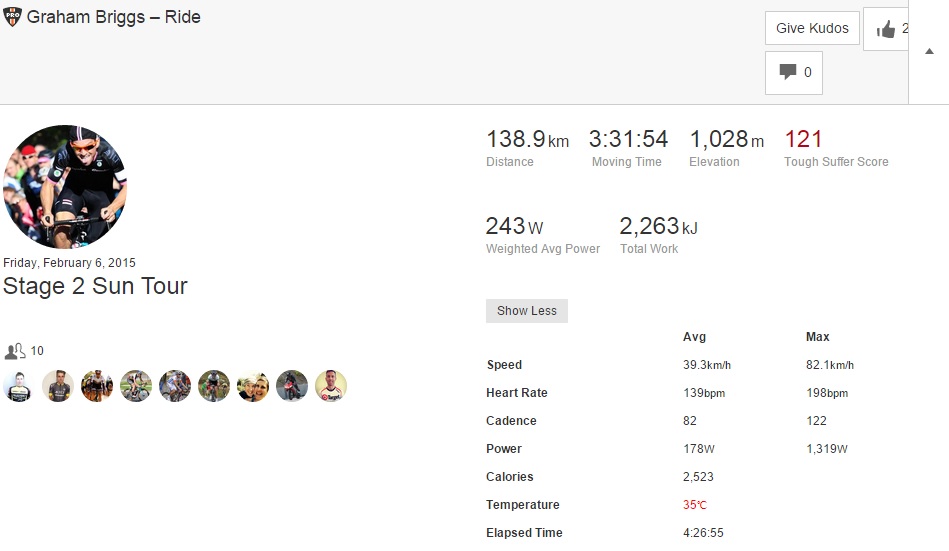Open the first rider avatar in the group row

[18, 386]
